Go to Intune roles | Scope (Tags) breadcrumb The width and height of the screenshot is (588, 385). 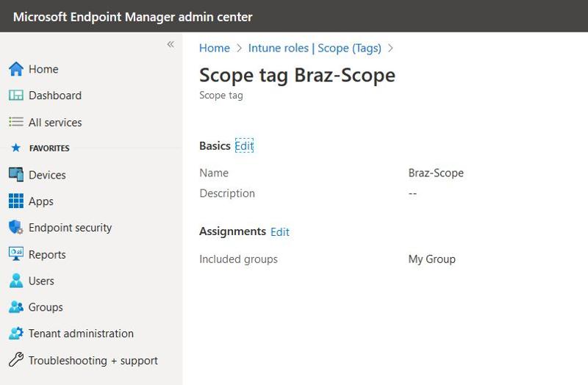(315, 48)
